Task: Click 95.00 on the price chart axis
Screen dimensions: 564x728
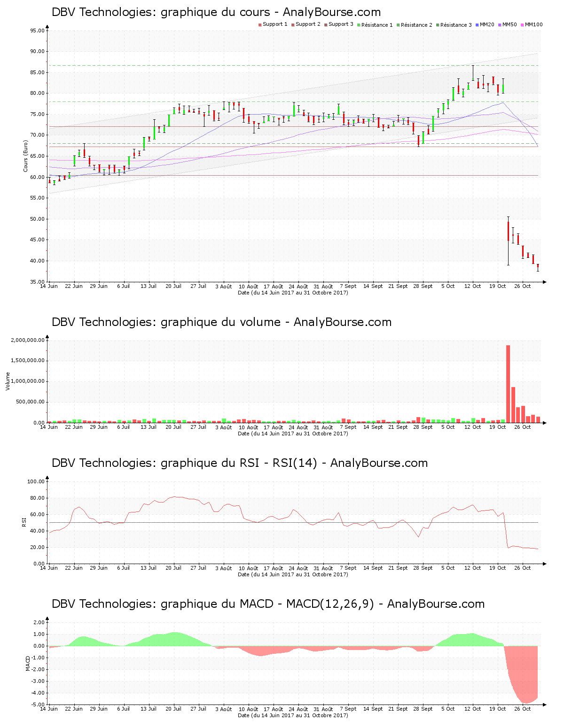Action: [37, 31]
